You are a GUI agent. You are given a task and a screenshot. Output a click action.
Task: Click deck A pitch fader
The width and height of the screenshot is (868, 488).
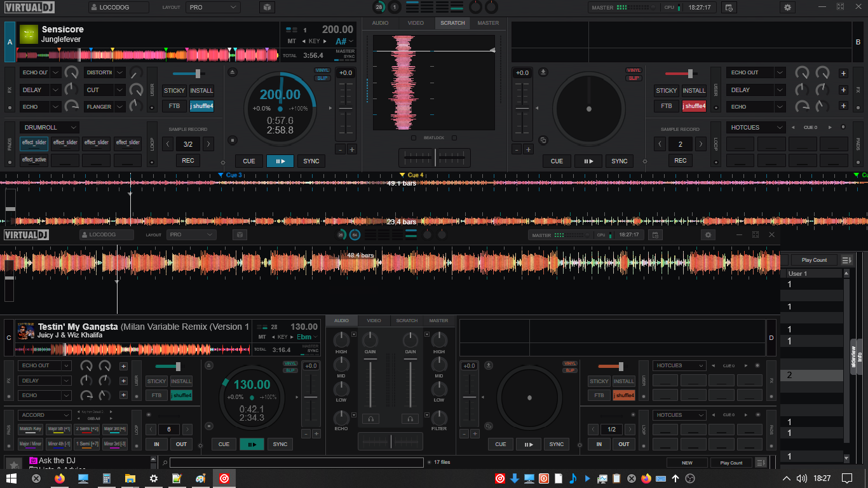point(345,109)
